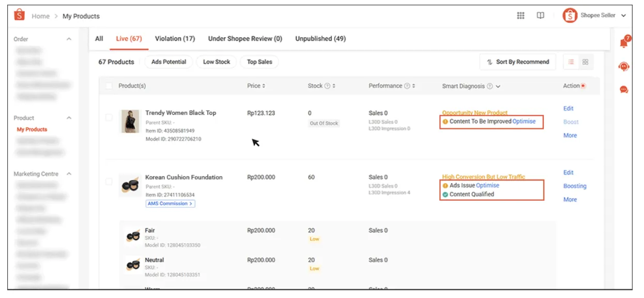Open the apps grid menu icon

(x=520, y=16)
